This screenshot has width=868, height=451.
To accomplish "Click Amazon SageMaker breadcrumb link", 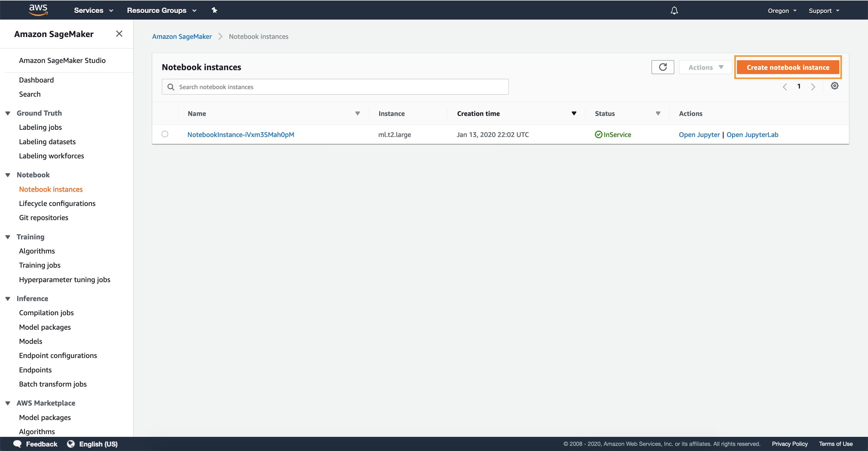I will pyautogui.click(x=182, y=36).
